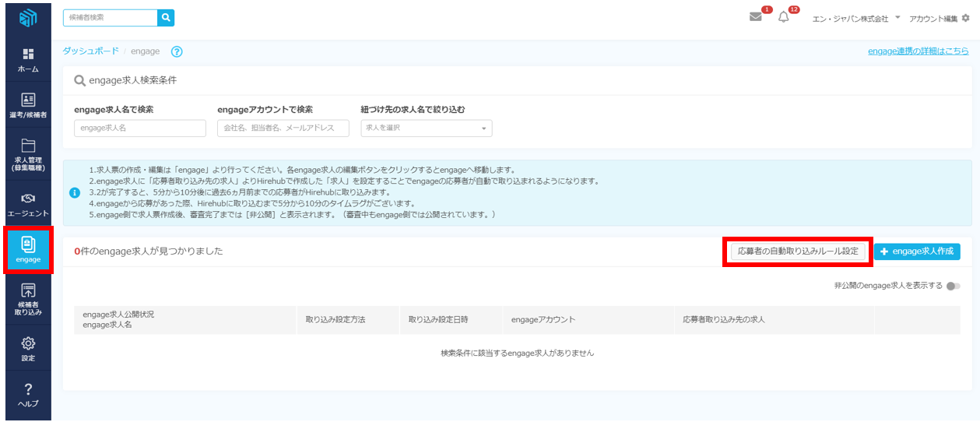This screenshot has width=980, height=422.
Task: Open the ヘルプ question mark item
Action: (x=28, y=394)
